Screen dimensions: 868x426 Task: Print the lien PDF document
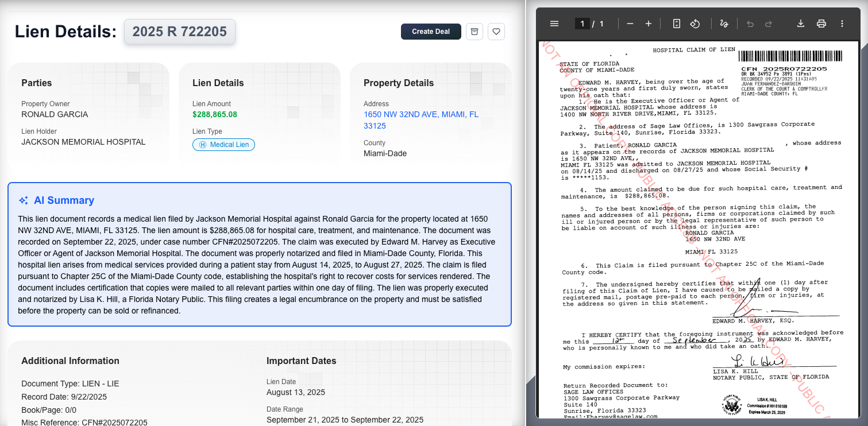pyautogui.click(x=821, y=24)
